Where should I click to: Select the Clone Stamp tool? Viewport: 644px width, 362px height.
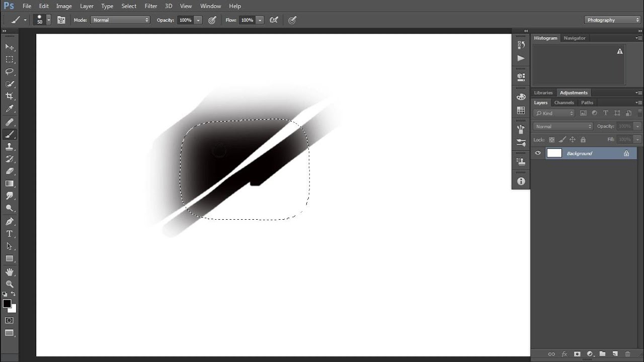click(x=10, y=147)
